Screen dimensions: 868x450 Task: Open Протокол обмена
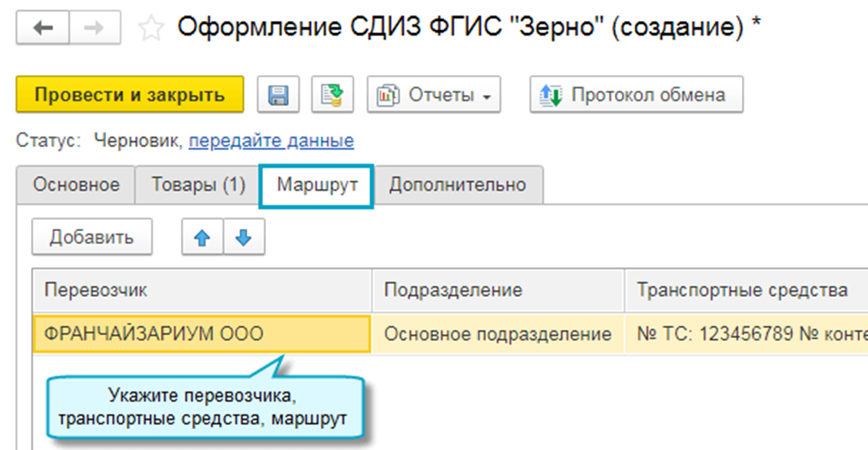[x=636, y=94]
